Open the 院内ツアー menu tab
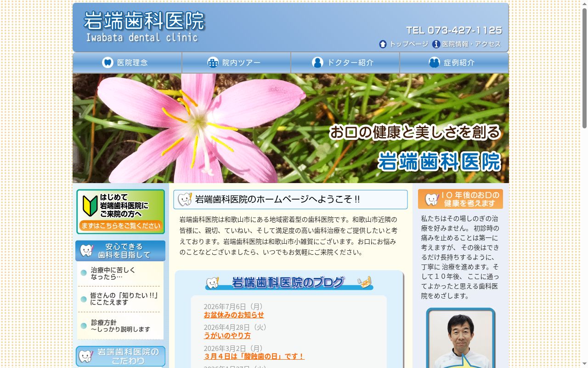588x368 pixels. pyautogui.click(x=237, y=63)
